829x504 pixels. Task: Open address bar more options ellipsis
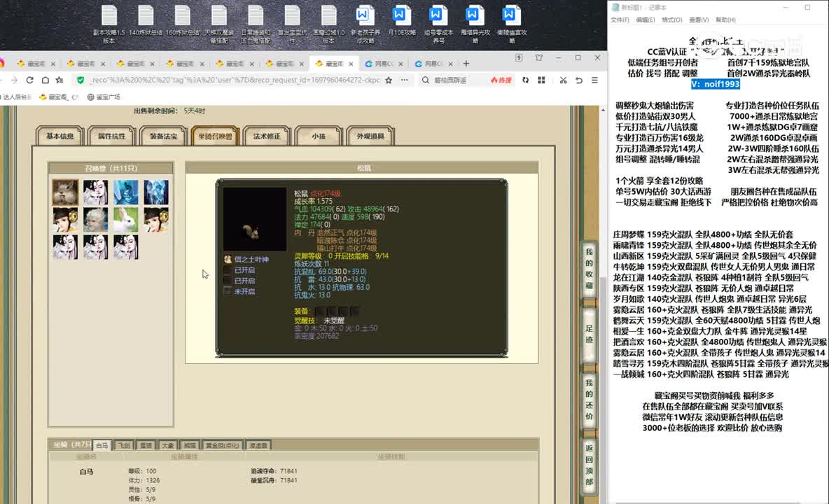click(x=405, y=80)
